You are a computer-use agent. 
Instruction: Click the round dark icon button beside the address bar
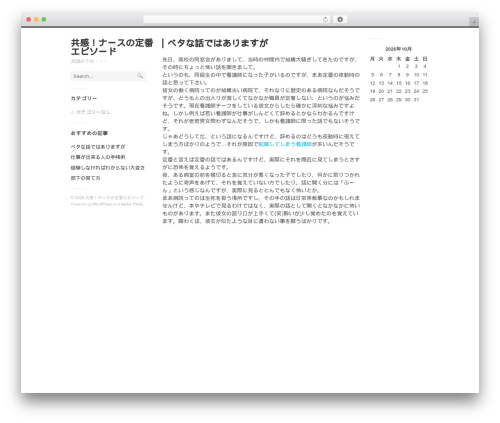pos(340,19)
